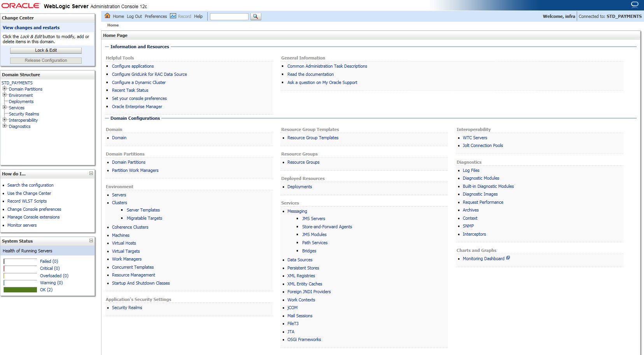
Task: Open Store-and-Forward Agents link
Action: (x=327, y=227)
